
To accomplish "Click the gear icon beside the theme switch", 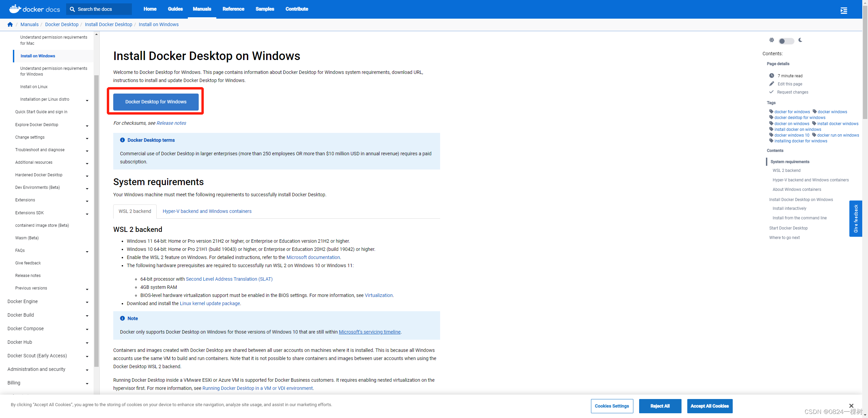I will tap(772, 40).
